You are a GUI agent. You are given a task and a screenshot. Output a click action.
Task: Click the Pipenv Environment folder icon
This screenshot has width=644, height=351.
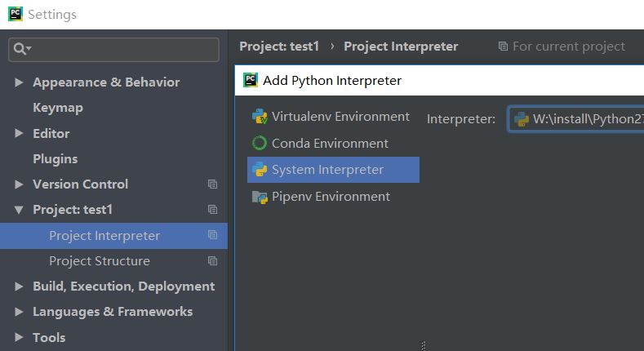[x=260, y=197]
